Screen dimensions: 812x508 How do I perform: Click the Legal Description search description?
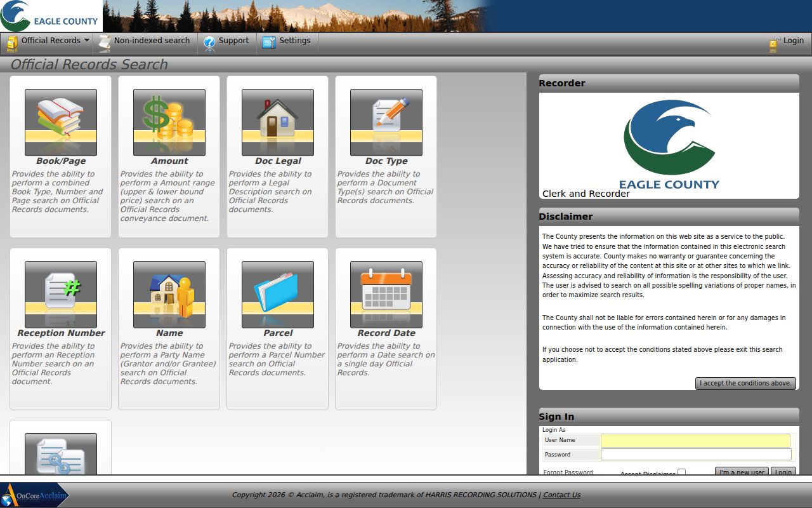coord(270,192)
